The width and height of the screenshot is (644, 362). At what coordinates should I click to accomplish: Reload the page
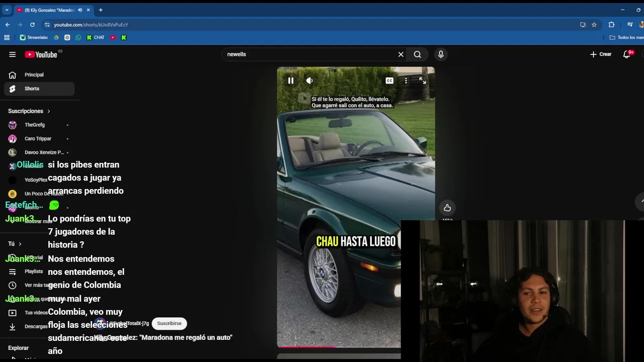[x=32, y=25]
